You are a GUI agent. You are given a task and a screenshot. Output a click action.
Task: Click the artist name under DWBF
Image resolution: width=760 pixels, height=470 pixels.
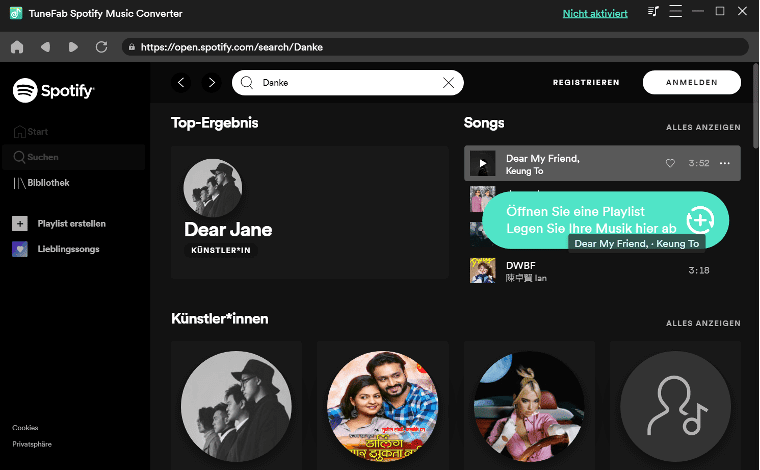click(526, 278)
